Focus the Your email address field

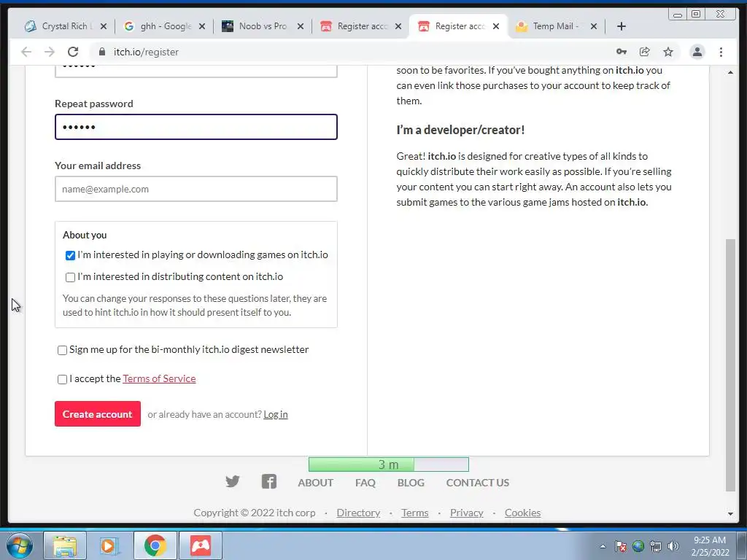tap(196, 189)
